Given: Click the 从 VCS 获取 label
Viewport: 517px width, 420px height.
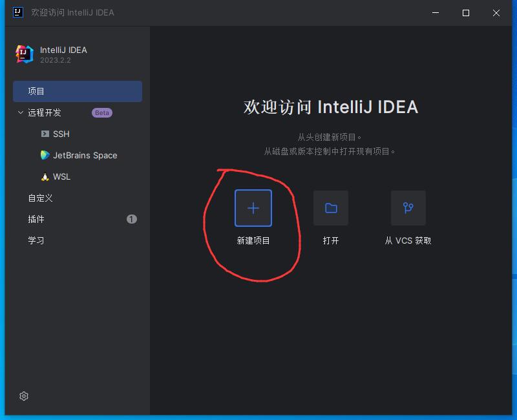Looking at the screenshot, I should click(408, 240).
